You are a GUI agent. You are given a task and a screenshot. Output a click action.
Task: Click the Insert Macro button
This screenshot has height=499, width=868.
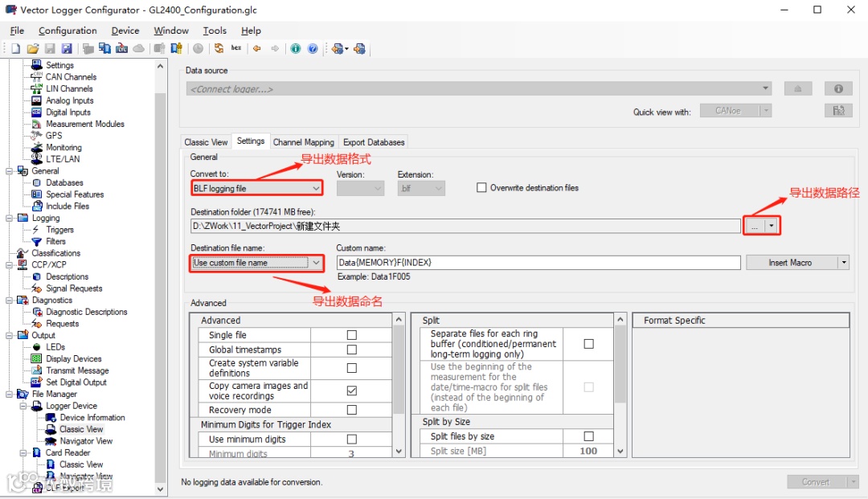pyautogui.click(x=792, y=262)
